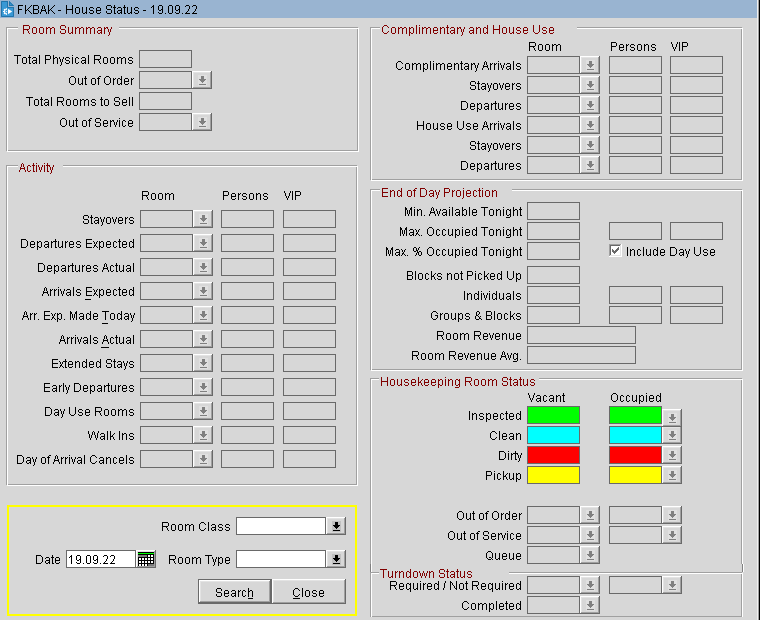Click the Stayovers room drill-down arrow in Activity
760x620 pixels.
204,219
